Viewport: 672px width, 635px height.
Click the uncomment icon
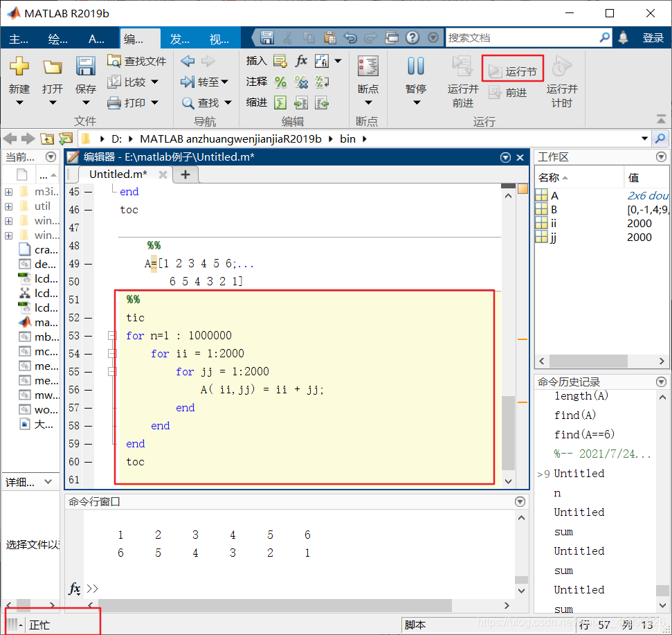click(301, 82)
